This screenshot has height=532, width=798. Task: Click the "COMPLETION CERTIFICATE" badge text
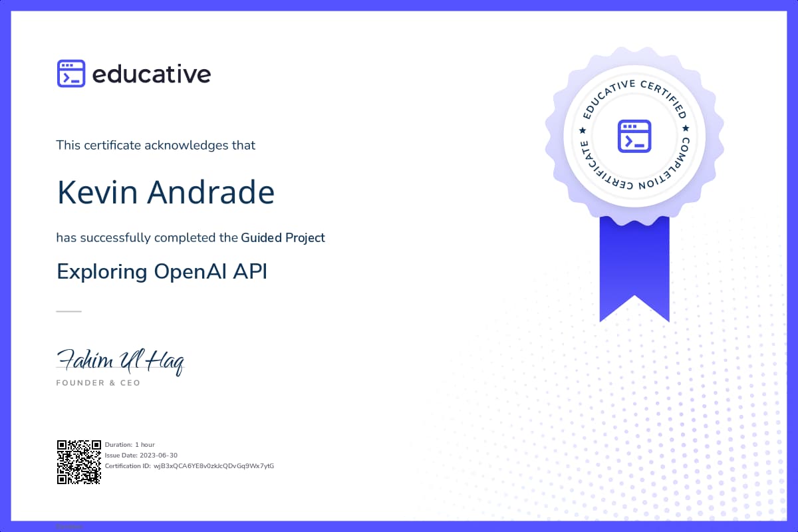(x=634, y=165)
